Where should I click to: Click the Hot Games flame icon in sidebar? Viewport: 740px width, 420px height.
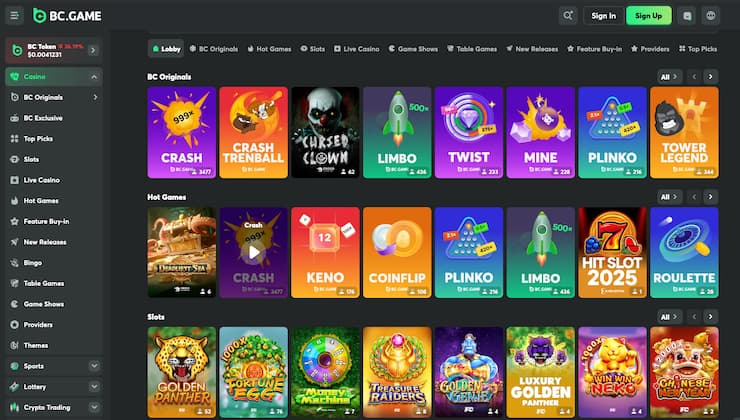click(x=15, y=201)
